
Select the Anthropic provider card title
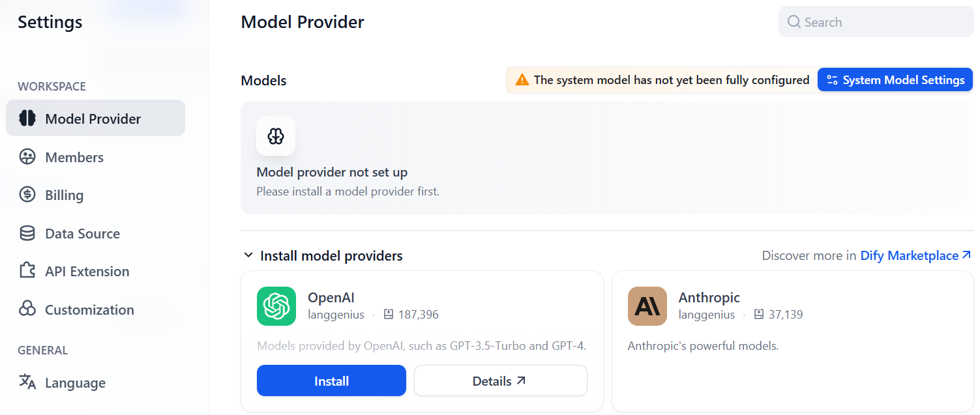(709, 298)
